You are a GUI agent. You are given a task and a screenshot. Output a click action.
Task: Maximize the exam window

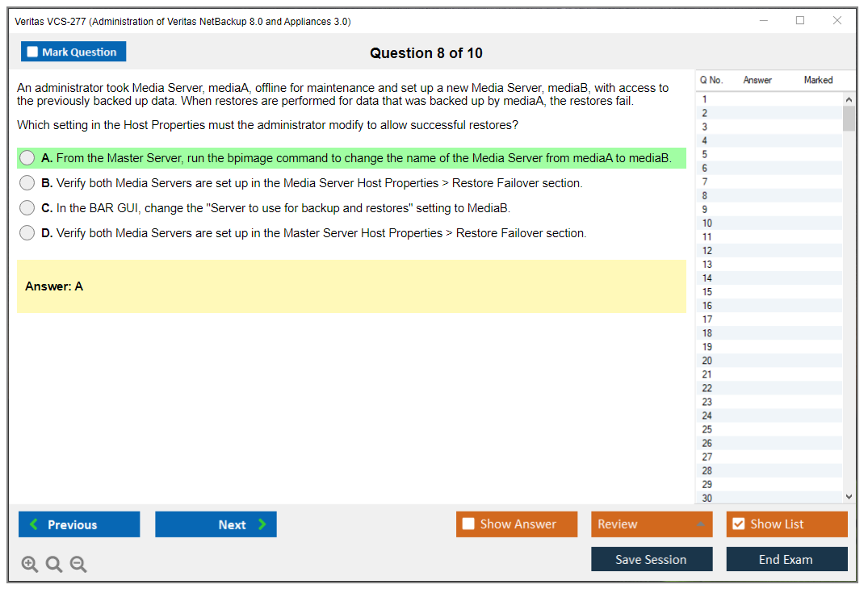[x=800, y=21]
